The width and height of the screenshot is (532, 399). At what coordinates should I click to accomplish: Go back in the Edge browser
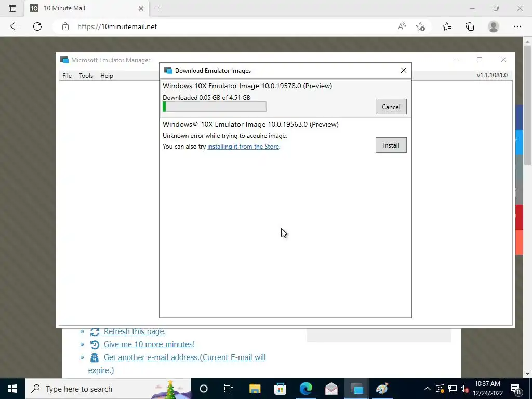point(14,26)
